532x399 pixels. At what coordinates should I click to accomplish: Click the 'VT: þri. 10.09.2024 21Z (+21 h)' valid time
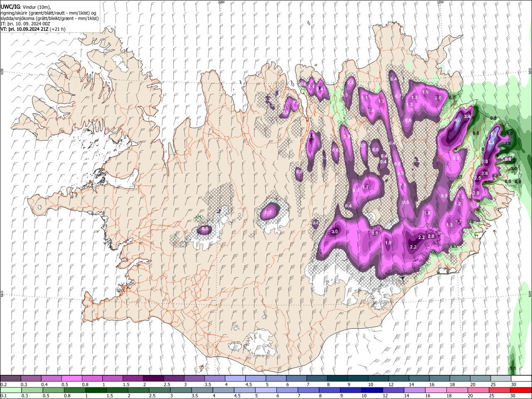click(33, 29)
